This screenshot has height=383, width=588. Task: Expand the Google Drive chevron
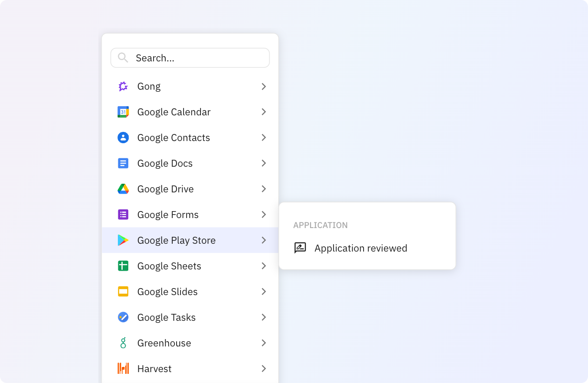coord(264,189)
